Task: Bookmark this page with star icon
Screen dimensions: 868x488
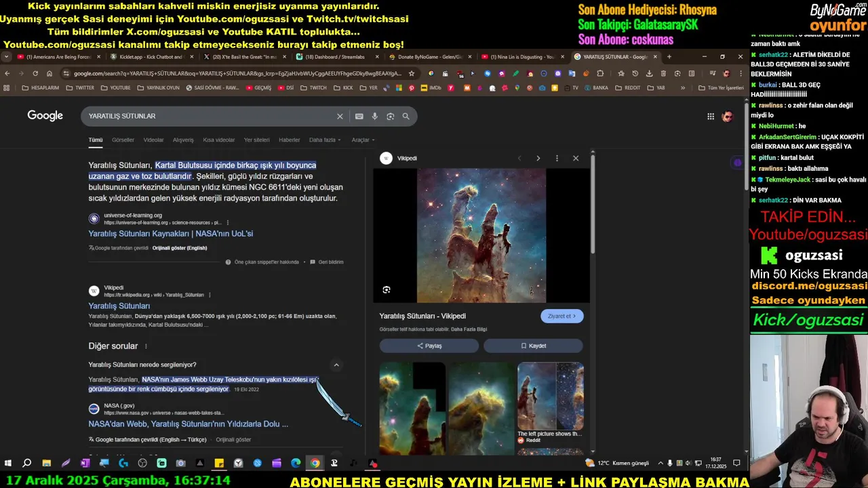Action: tap(412, 73)
